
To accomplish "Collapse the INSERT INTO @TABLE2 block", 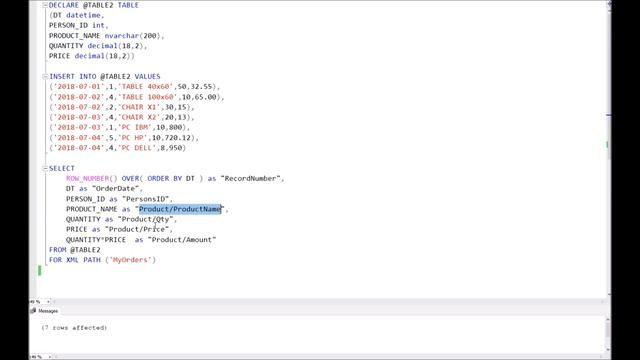I will pos(45,77).
